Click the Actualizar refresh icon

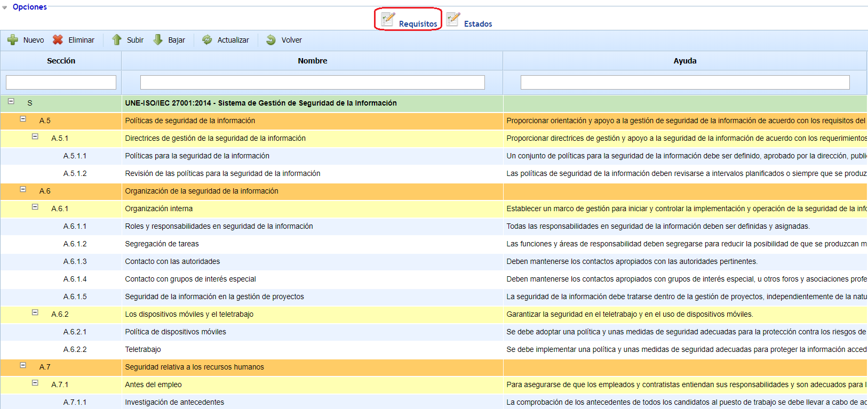(x=207, y=40)
